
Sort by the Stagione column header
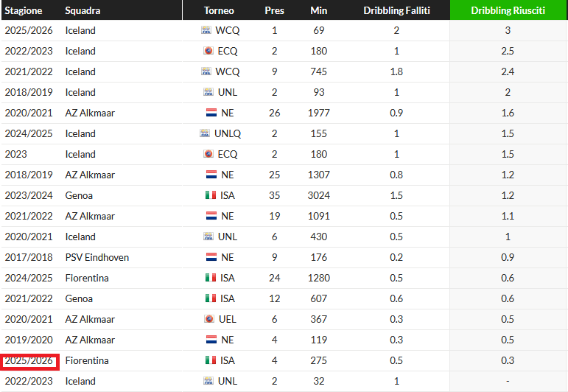[x=24, y=11]
